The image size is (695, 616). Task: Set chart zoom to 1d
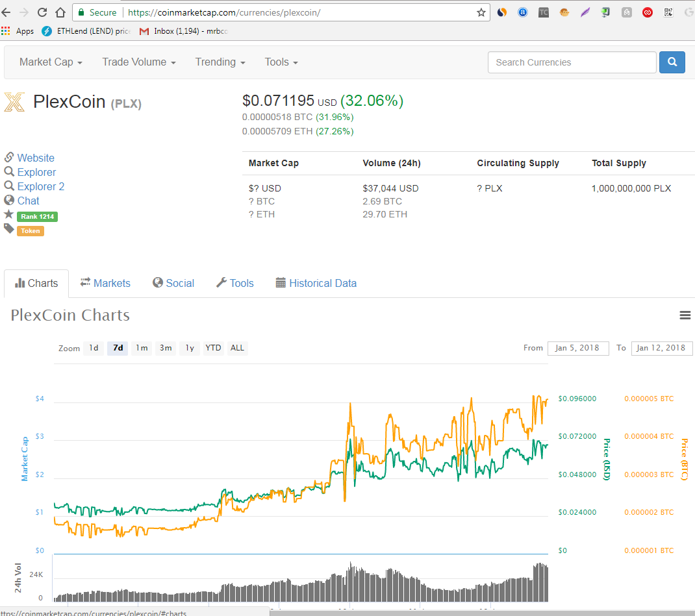94,348
